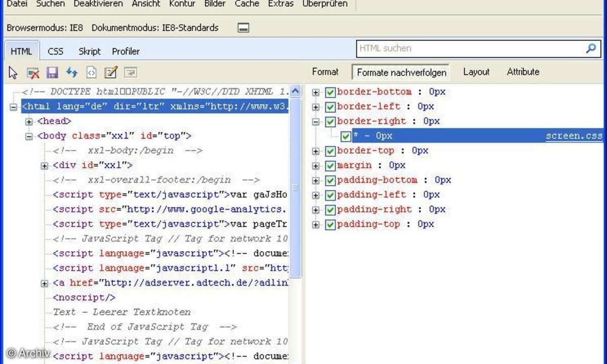Viewport: 607px width, 364px height.
Task: Uncheck the padding-bottom style checkbox
Action: (330, 180)
